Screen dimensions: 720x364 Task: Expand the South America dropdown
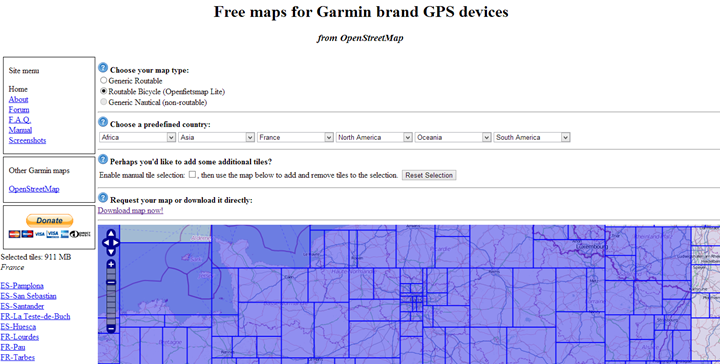pos(532,137)
